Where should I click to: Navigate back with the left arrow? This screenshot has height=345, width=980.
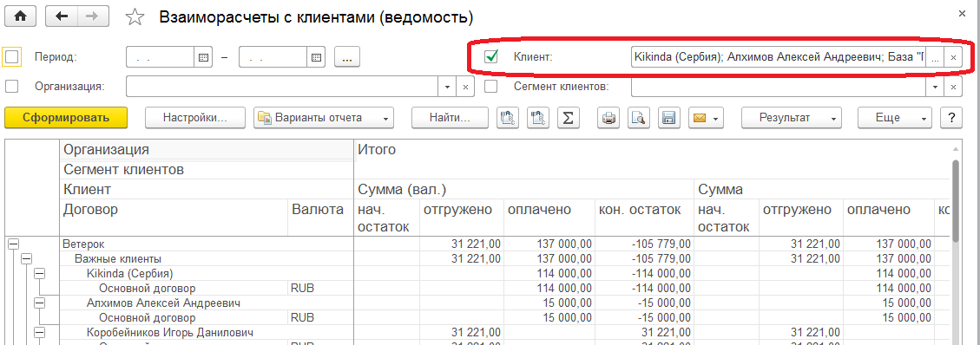coord(62,16)
